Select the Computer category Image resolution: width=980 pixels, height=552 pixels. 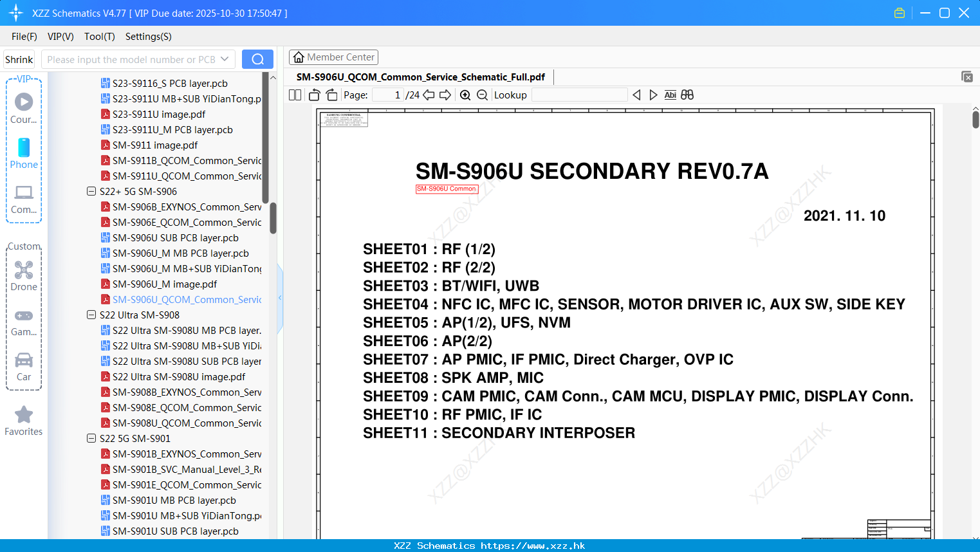click(x=24, y=199)
